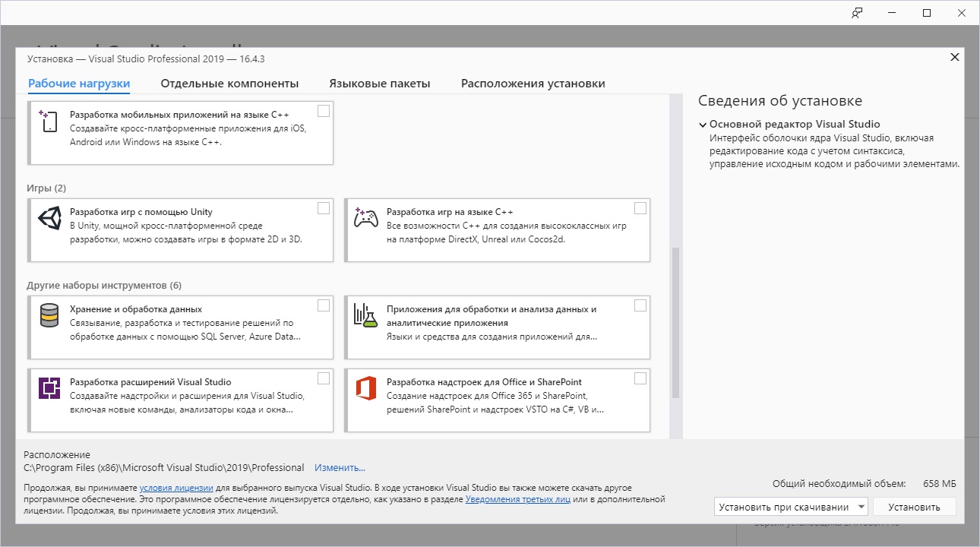Click the Unity game development icon
The image size is (980, 547).
[x=49, y=219]
